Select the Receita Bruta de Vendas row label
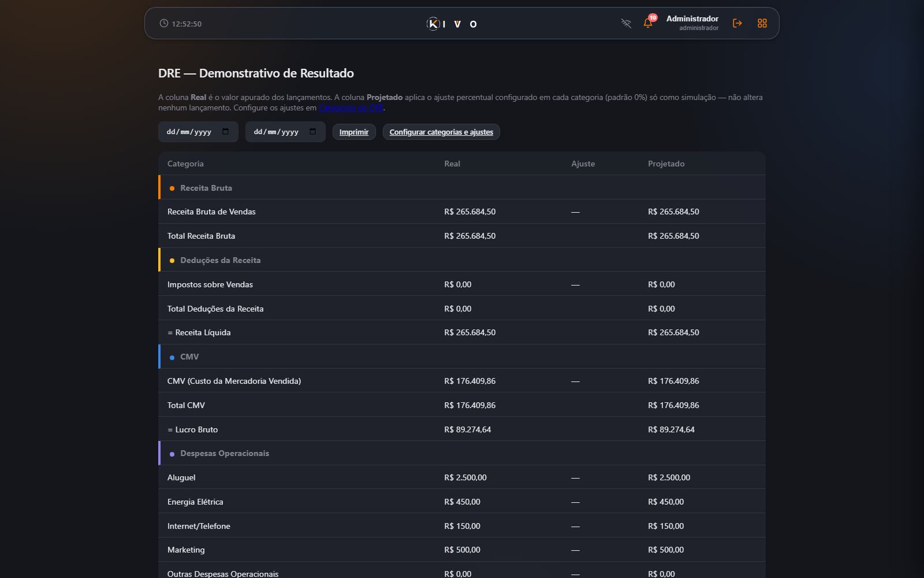 pyautogui.click(x=211, y=212)
